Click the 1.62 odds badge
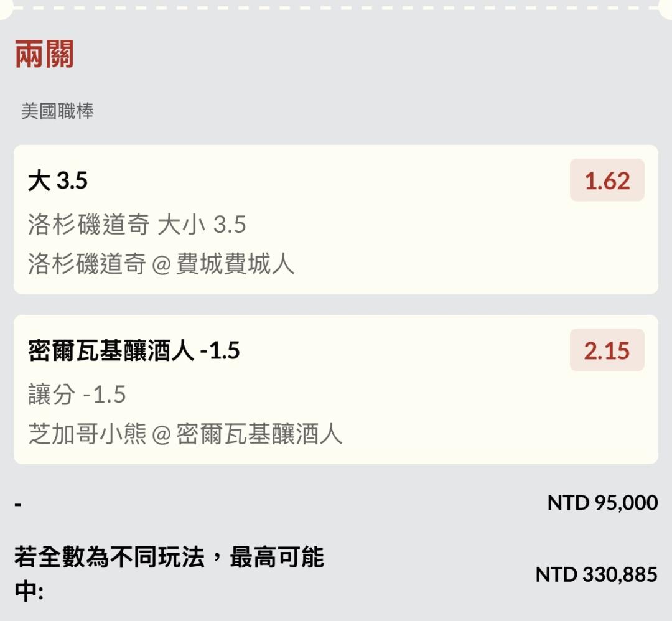Viewport: 672px width, 621px height. click(x=607, y=180)
